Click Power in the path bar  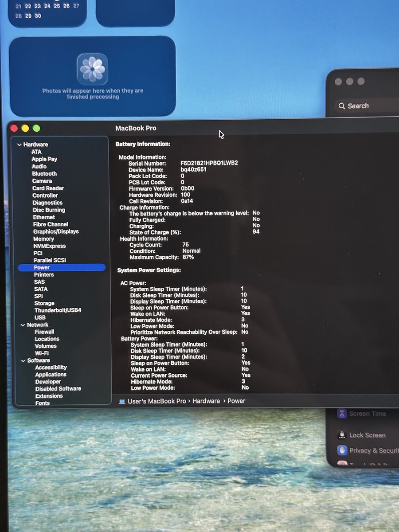click(x=236, y=401)
